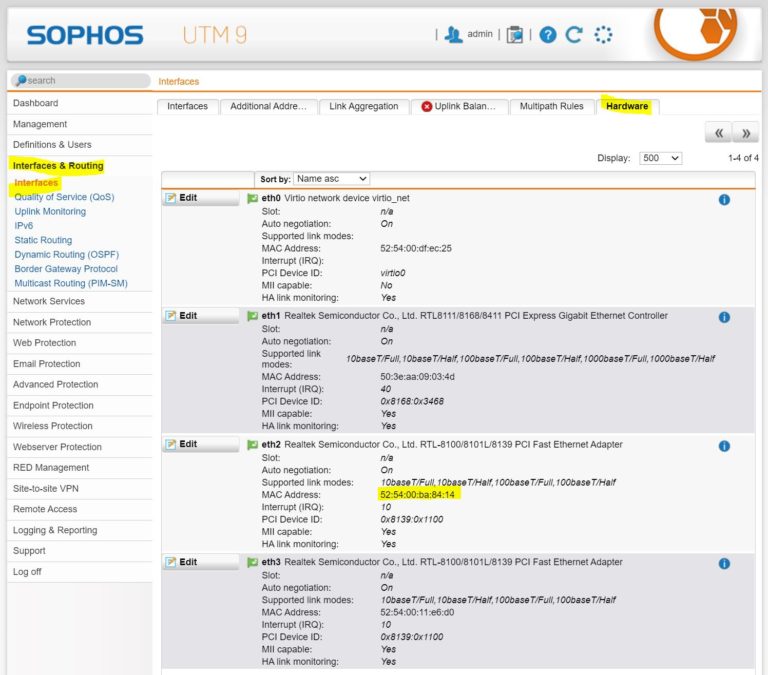Open Logging & Reporting menu
Image resolution: width=768 pixels, height=675 pixels.
(x=80, y=530)
